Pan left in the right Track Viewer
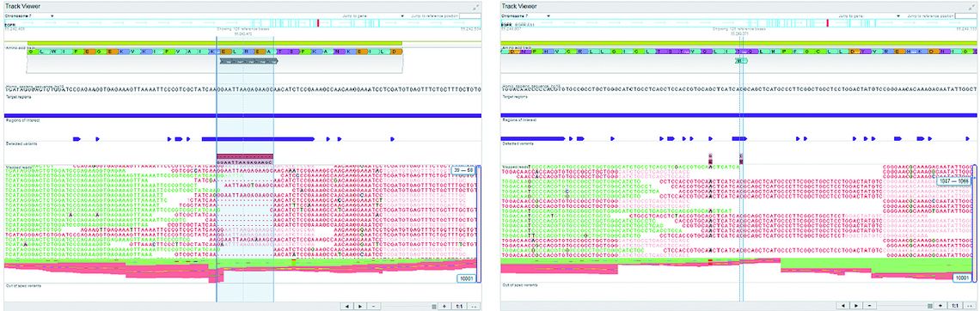 click(843, 306)
